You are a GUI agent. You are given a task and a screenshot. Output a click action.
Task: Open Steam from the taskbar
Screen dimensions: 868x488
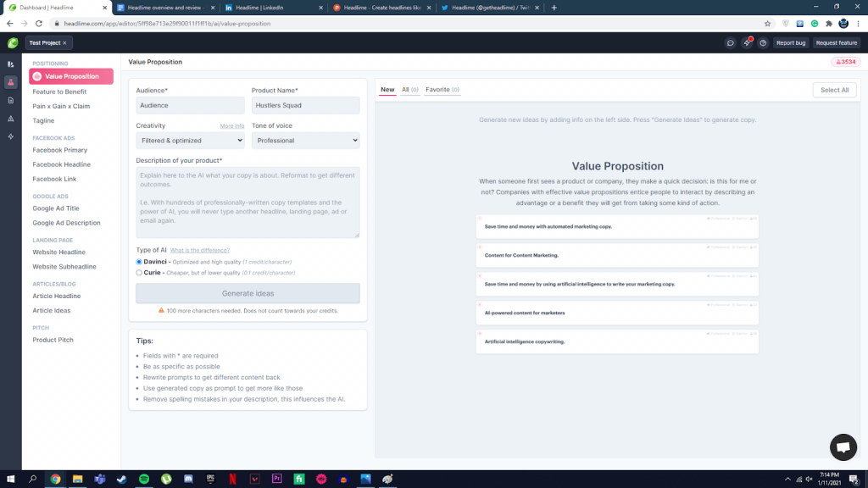122,479
